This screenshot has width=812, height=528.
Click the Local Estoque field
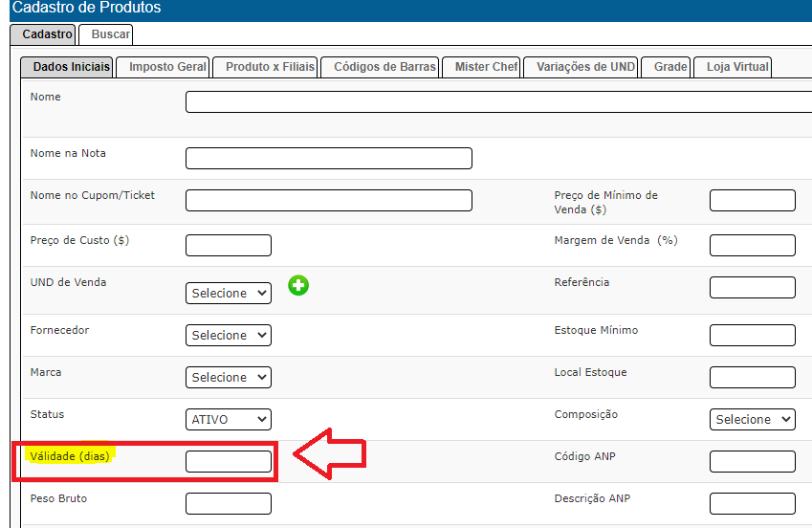tap(753, 377)
